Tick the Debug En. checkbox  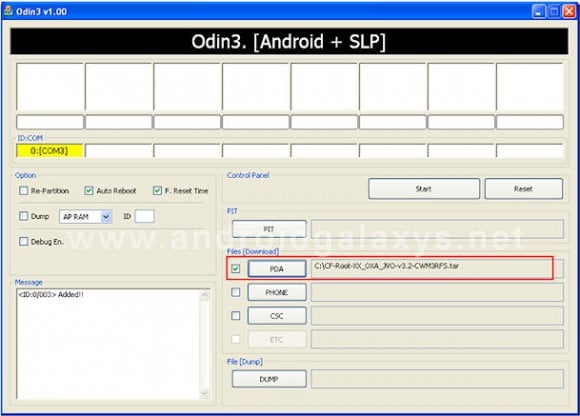[23, 241]
